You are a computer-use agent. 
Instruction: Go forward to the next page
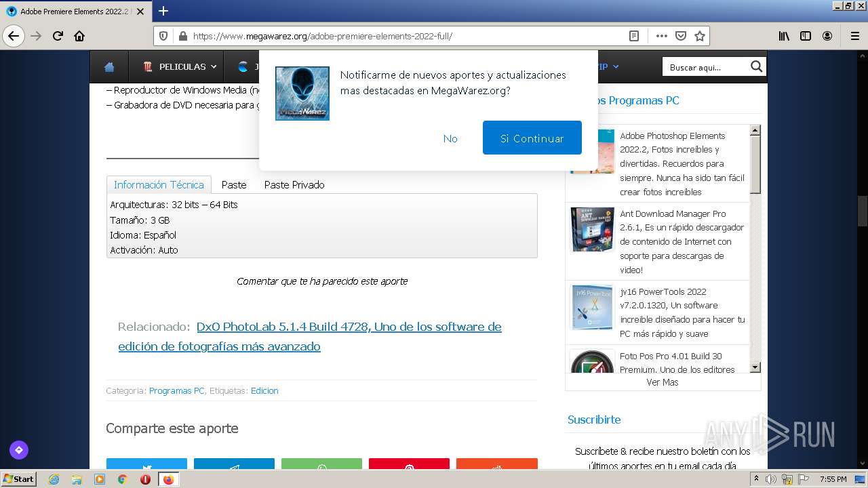click(36, 36)
